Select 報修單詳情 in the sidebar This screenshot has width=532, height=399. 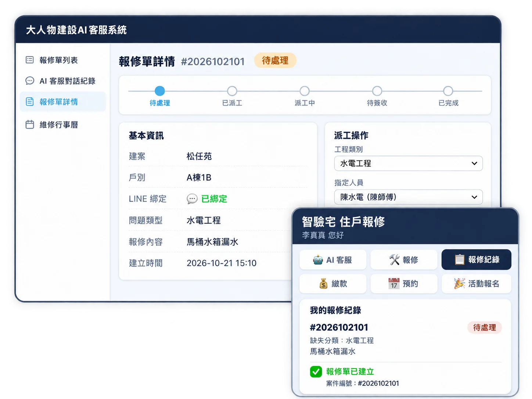(x=62, y=102)
